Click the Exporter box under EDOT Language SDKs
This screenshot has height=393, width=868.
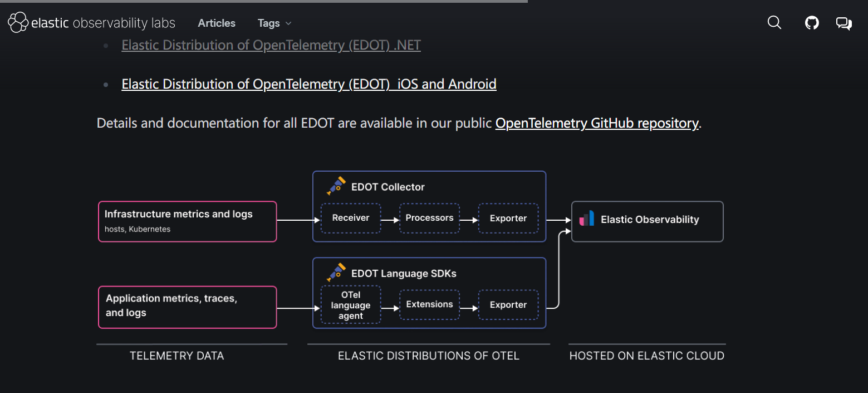508,304
